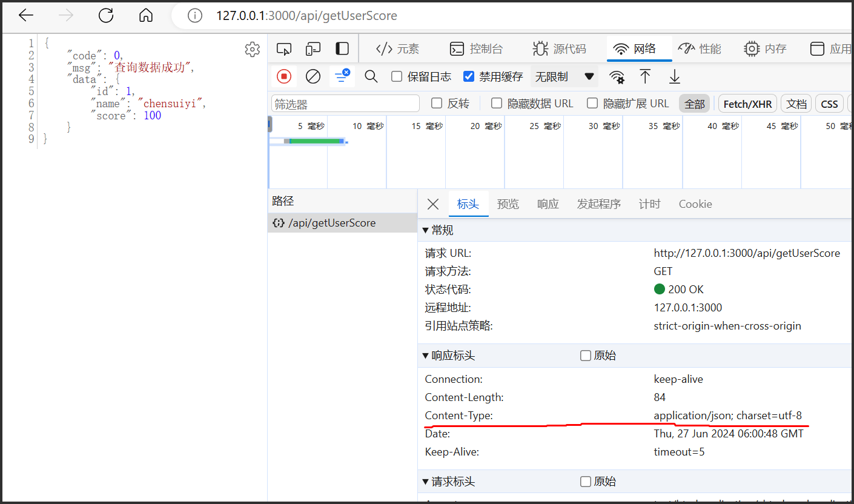This screenshot has height=504, width=854.
Task: Open network conditions wifi icon
Action: 617,77
